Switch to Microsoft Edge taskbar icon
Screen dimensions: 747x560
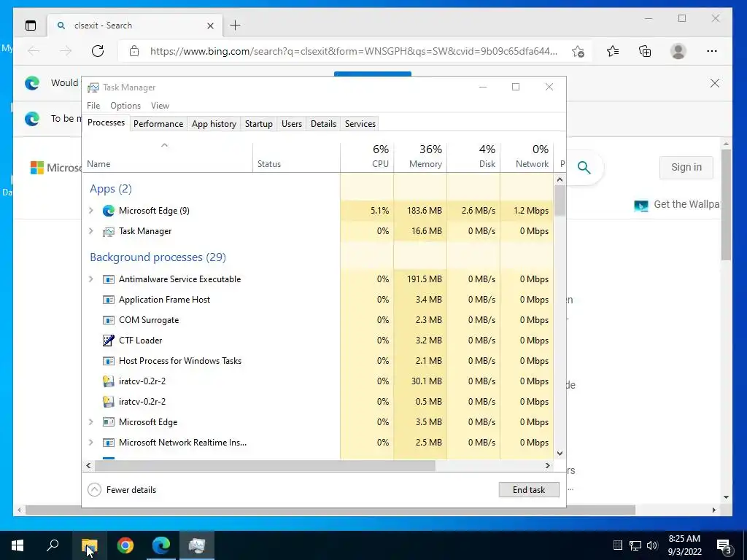pyautogui.click(x=161, y=545)
